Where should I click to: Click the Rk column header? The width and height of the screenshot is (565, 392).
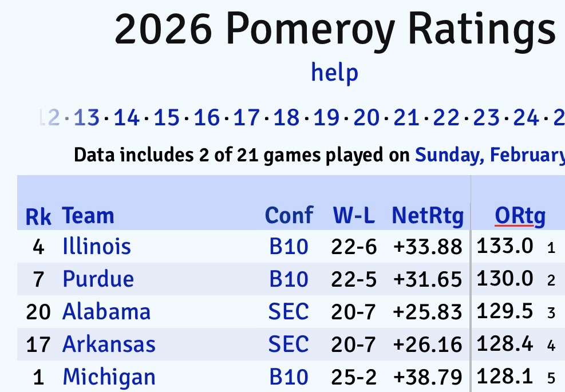(x=38, y=217)
